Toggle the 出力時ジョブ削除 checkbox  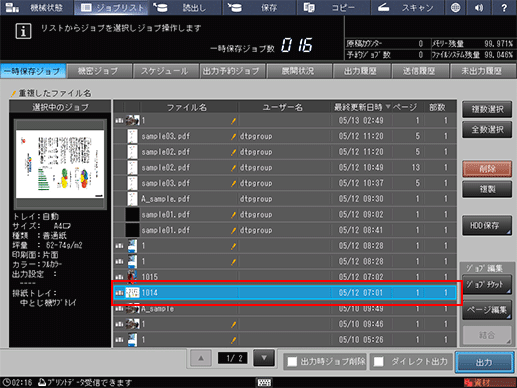click(292, 362)
